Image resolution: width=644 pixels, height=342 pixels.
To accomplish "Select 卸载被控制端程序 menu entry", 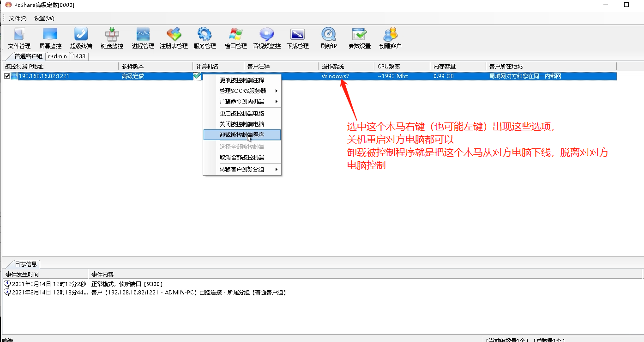I will pos(242,135).
